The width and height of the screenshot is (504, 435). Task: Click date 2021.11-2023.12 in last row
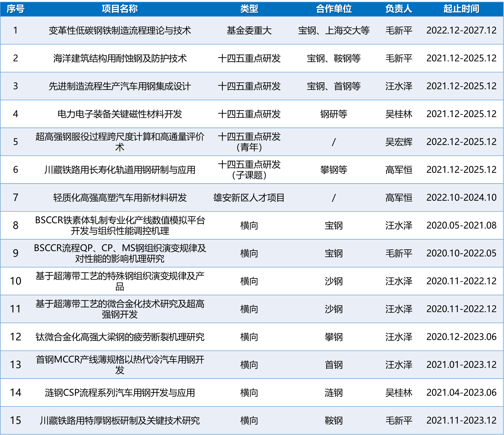click(461, 420)
